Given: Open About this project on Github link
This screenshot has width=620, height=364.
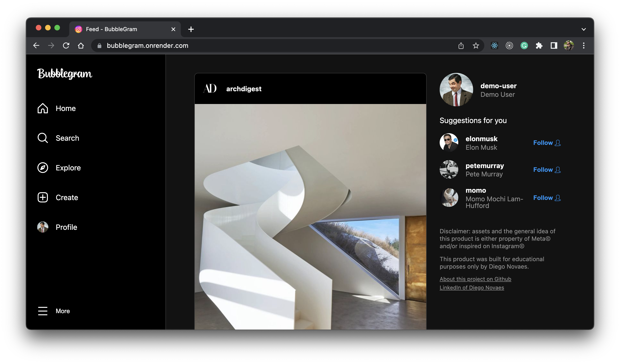Looking at the screenshot, I should pyautogui.click(x=475, y=279).
